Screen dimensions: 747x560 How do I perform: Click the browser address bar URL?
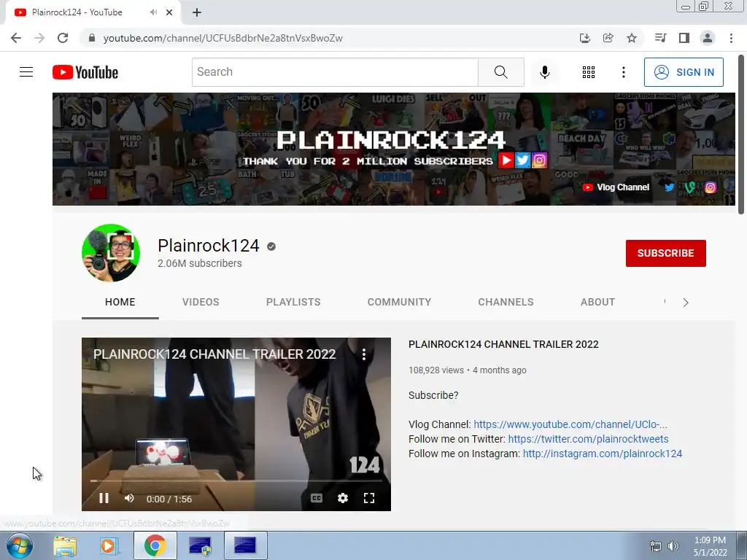tap(222, 38)
